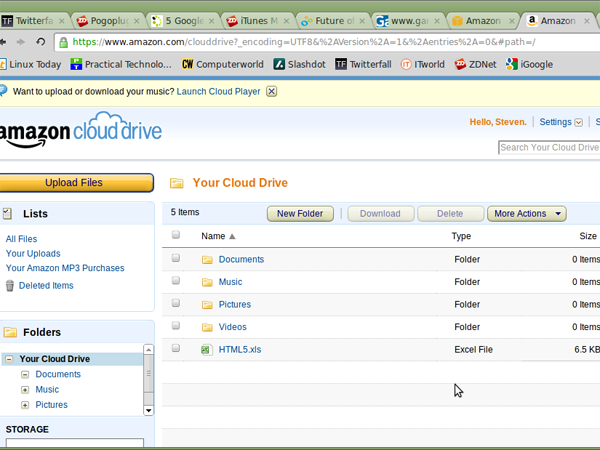This screenshot has height=450, width=600.
Task: Click the Upload Files button
Action: pos(75,183)
